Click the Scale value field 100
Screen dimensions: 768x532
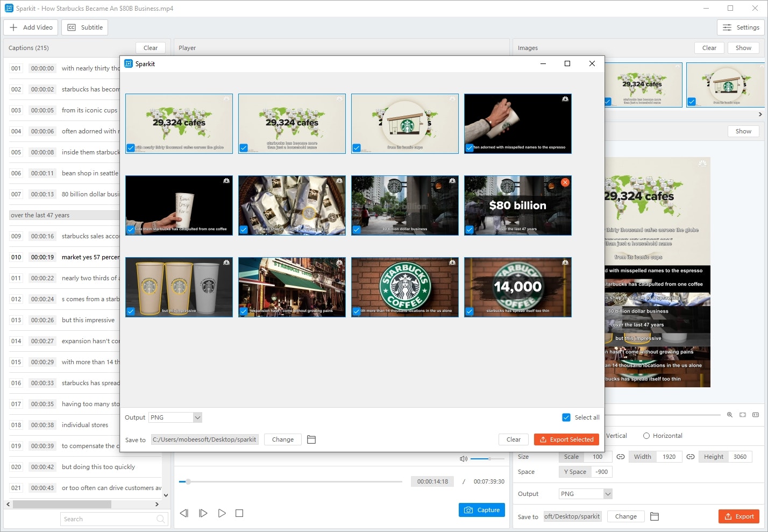click(x=598, y=457)
